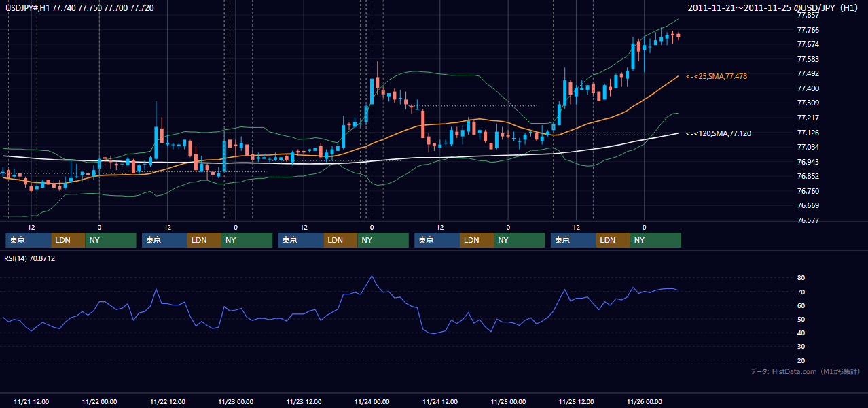
Task: Click price axis value 77.674
Action: pos(808,44)
